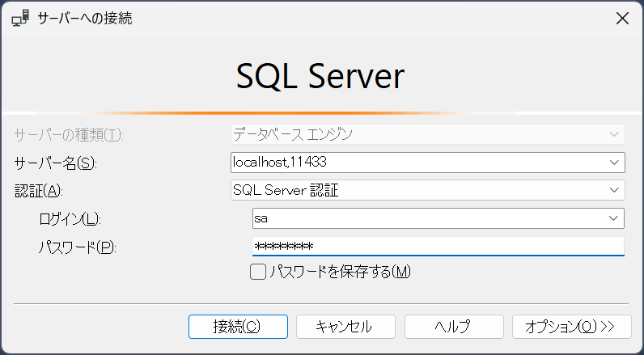
Task: Focus the login field containing sa
Action: pos(427,218)
